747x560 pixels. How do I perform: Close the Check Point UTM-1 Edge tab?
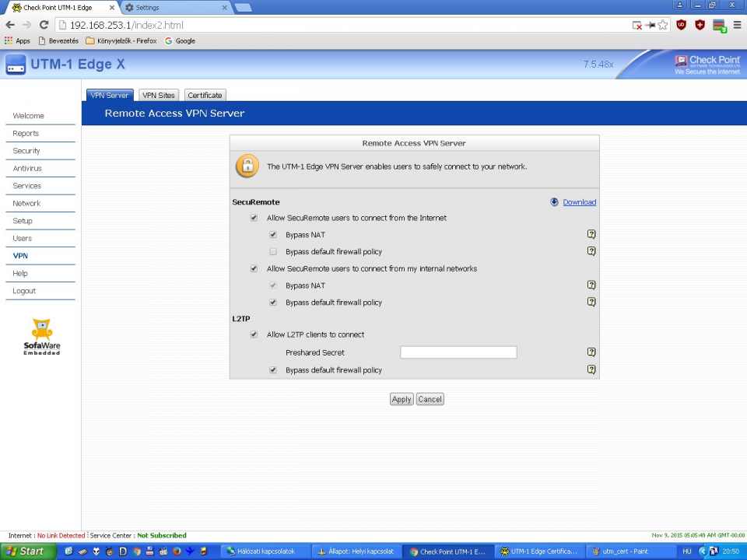click(x=112, y=8)
